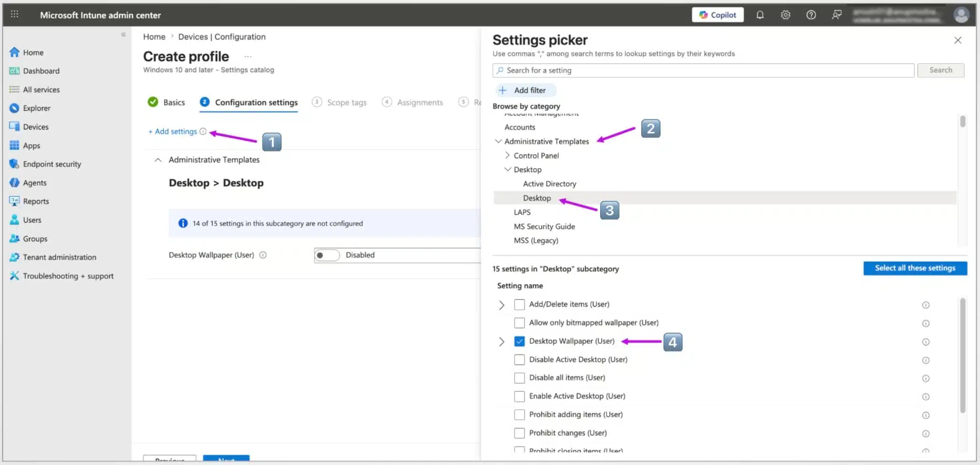This screenshot has width=980, height=465.
Task: Click info icon beside Desktop Wallpaper (User) toggle
Action: (x=263, y=255)
